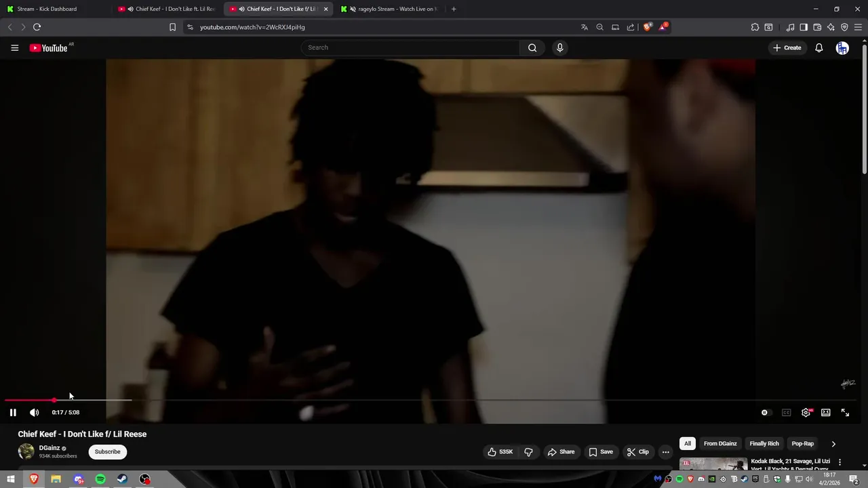Open OBS Studio from the taskbar
The width and height of the screenshot is (868, 488).
pyautogui.click(x=144, y=479)
